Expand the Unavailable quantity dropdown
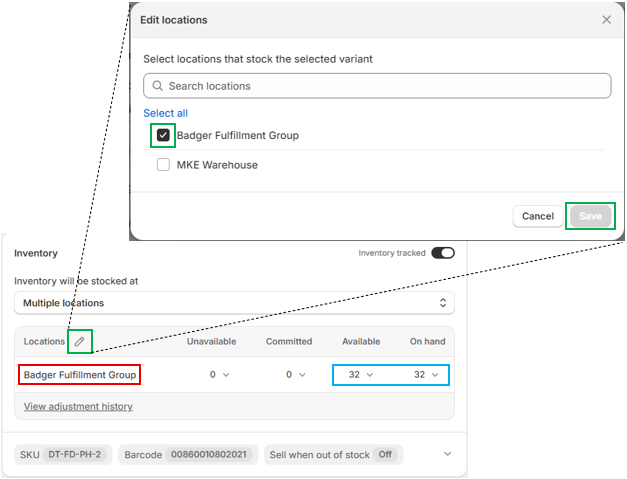 [x=217, y=375]
